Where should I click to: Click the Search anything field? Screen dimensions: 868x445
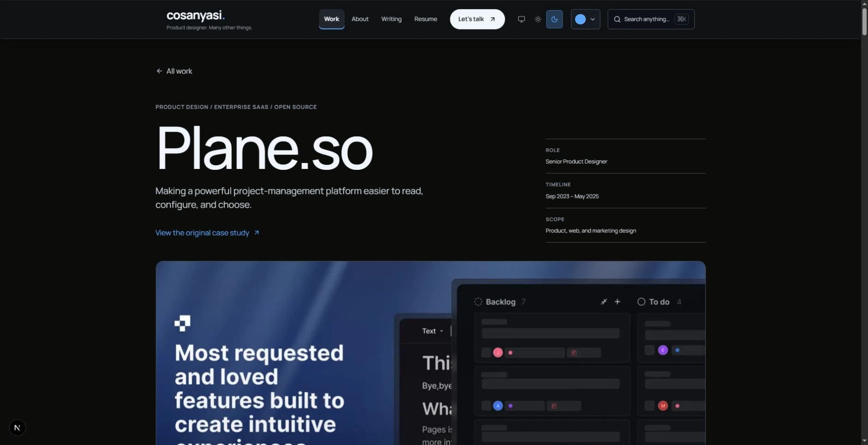coord(651,19)
